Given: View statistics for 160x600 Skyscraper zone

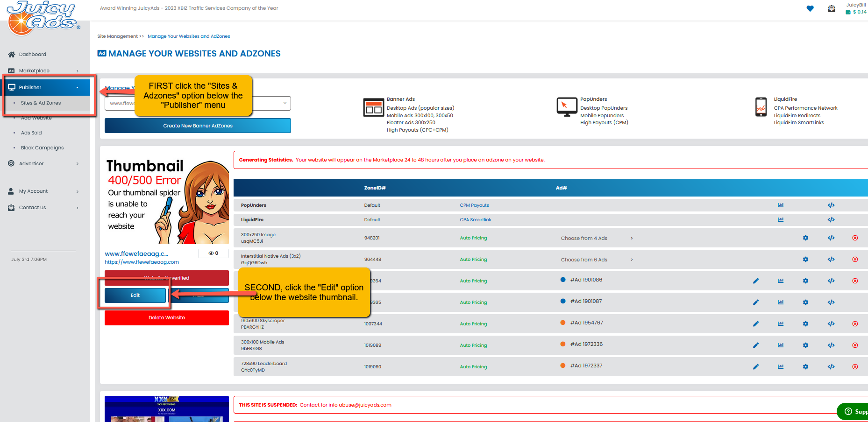Looking at the screenshot, I should [x=781, y=324].
